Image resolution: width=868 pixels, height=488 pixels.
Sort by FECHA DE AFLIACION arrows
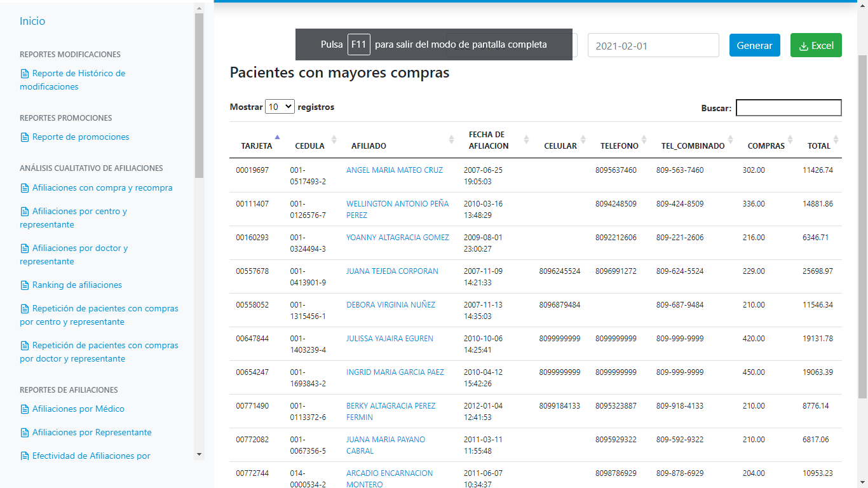[x=526, y=139]
